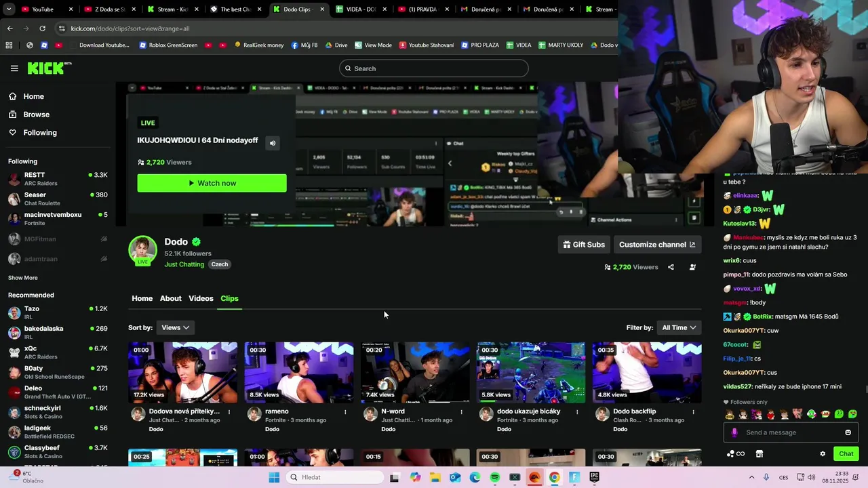868x488 pixels.
Task: Switch to the Videos tab
Action: coord(201,298)
